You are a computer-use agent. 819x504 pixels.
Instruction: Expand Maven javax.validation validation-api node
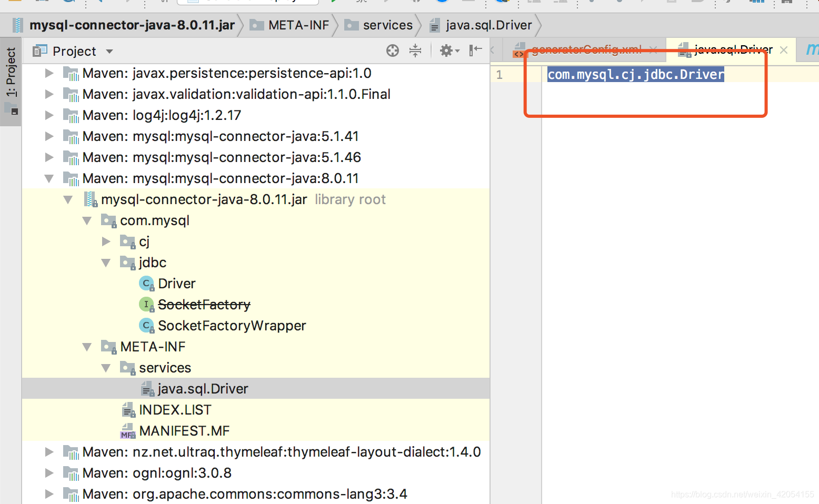tap(49, 94)
